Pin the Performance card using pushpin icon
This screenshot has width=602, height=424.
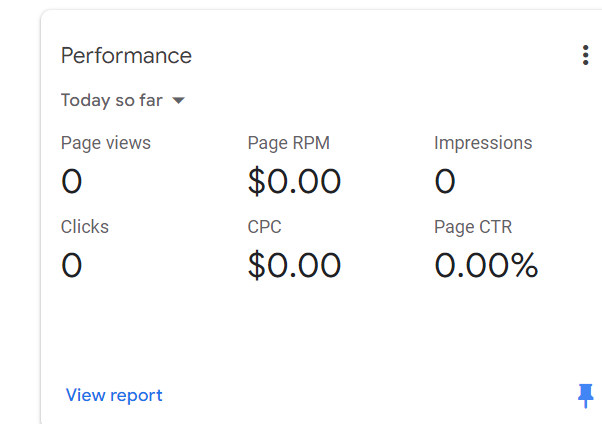coord(585,396)
